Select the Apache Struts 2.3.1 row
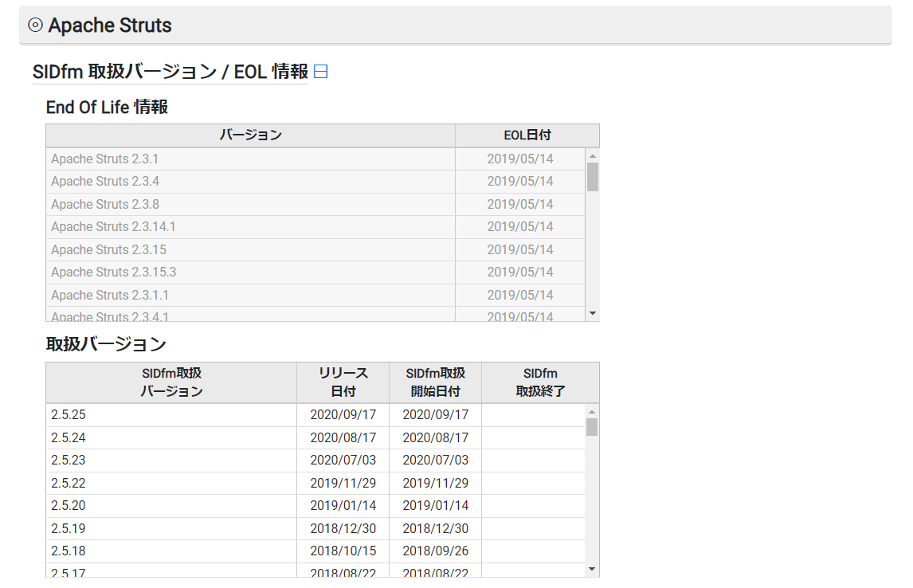The height and width of the screenshot is (588, 913). (x=315, y=159)
